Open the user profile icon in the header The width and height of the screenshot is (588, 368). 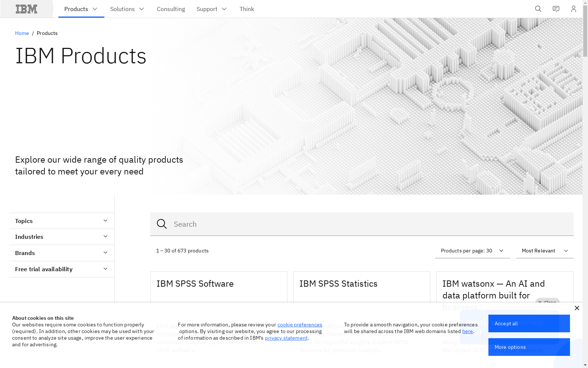coord(574,9)
